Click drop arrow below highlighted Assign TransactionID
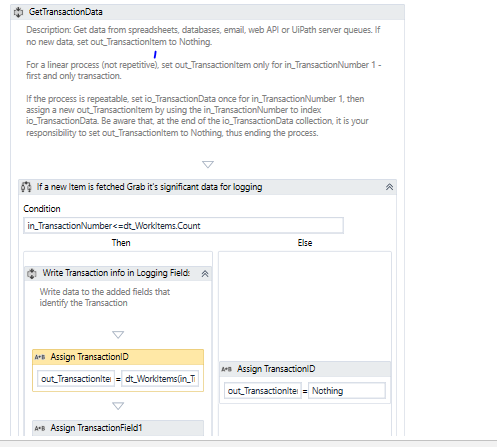This screenshot has height=447, width=497. pyautogui.click(x=118, y=406)
